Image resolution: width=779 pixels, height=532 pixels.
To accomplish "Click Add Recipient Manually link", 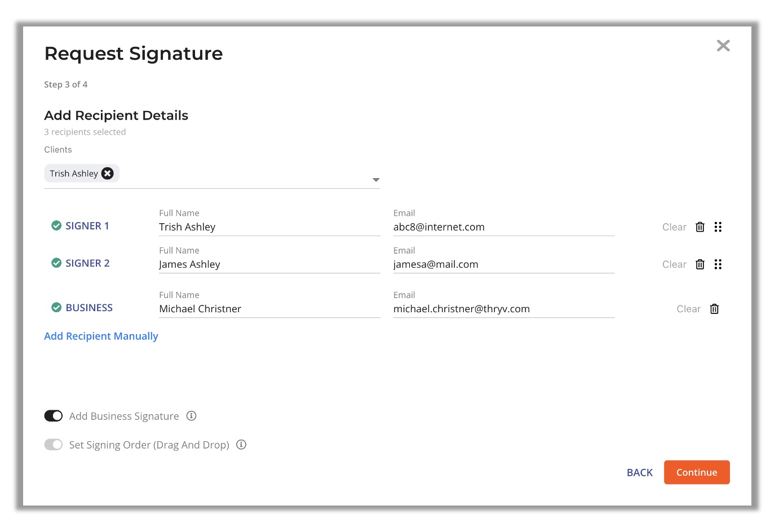I will point(101,336).
